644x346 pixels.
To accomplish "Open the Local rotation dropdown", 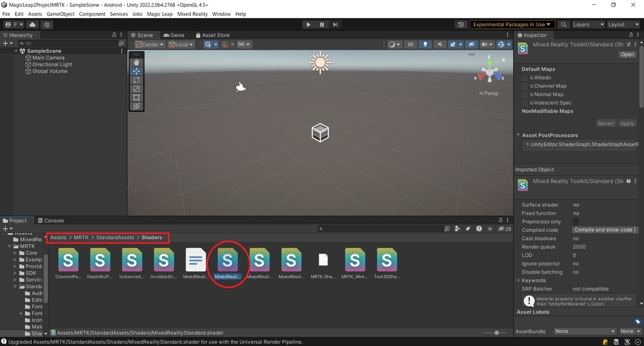I will [x=181, y=45].
